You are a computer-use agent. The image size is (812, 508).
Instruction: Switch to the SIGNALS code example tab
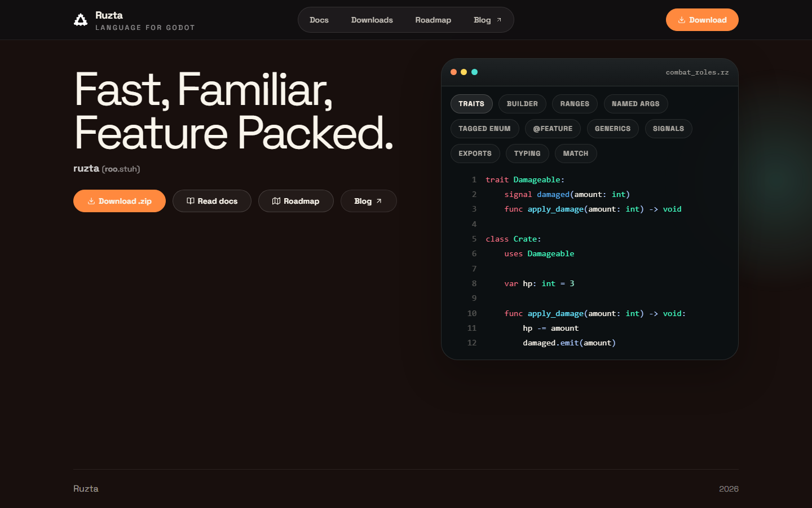[x=668, y=129]
